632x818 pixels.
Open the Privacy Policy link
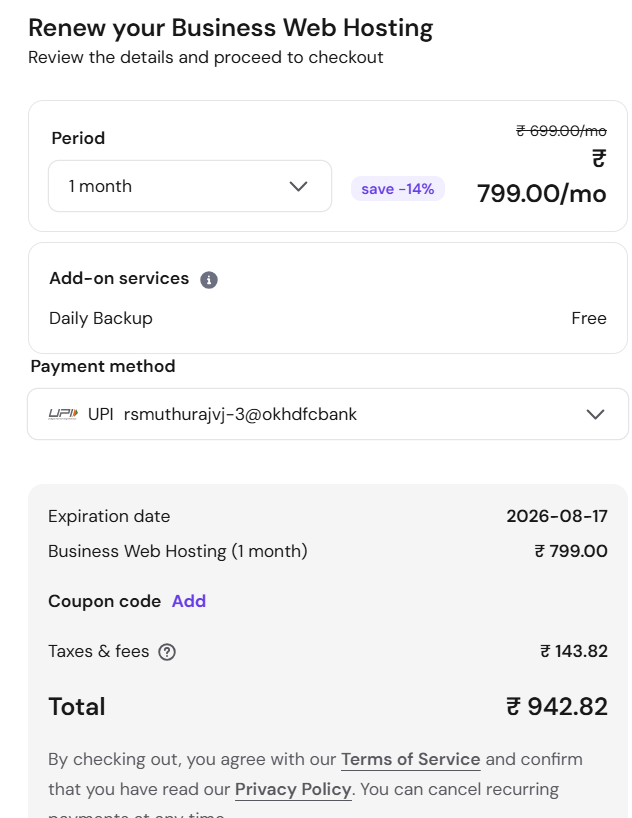(x=293, y=789)
